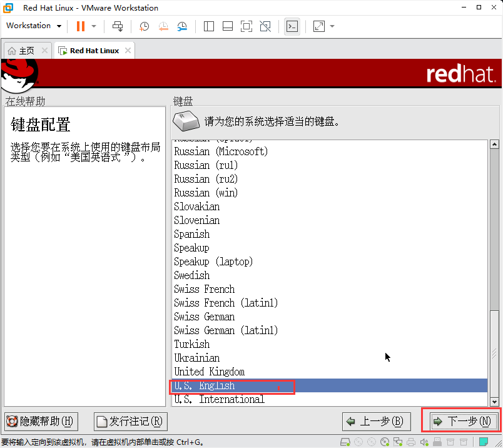The image size is (503, 448).
Task: Click the Revert Snapshot icon
Action: (x=163, y=26)
